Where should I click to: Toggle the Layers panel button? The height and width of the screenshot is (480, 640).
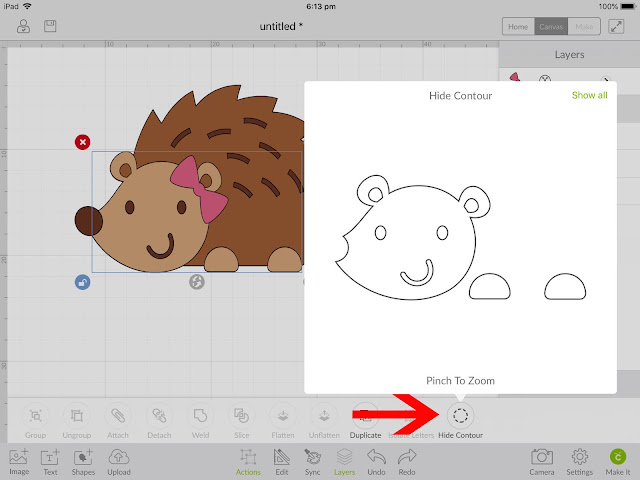344,461
